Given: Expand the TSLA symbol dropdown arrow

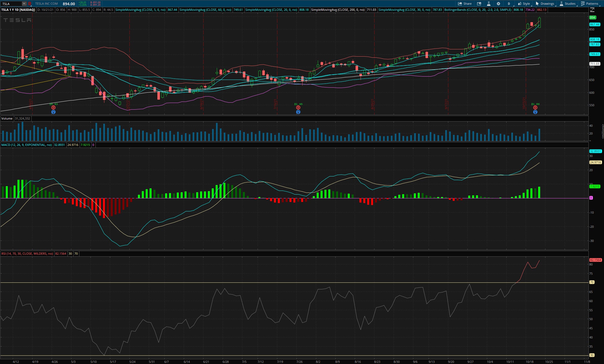Looking at the screenshot, I should [24, 4].
